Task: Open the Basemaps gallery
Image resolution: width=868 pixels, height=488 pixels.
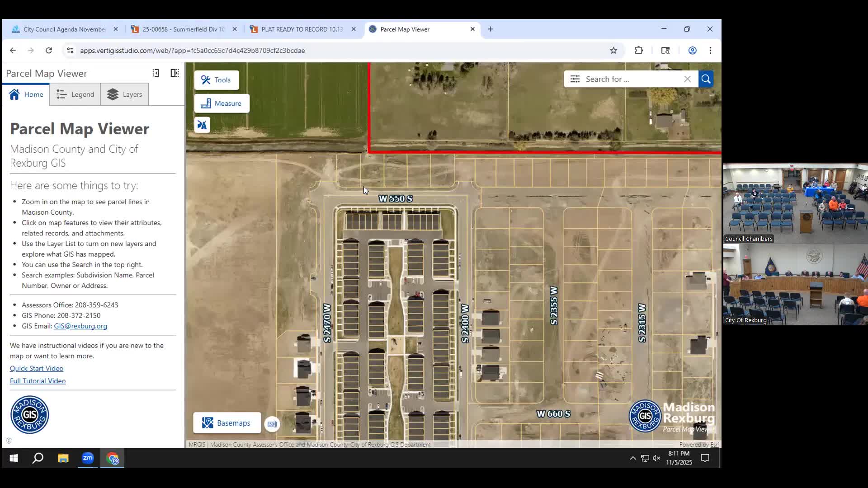Action: point(226,423)
